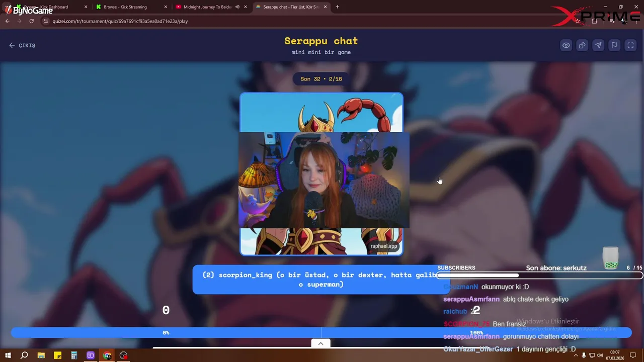The height and width of the screenshot is (362, 644).
Task: Click the blue vote percentage progress bar
Action: [321, 332]
